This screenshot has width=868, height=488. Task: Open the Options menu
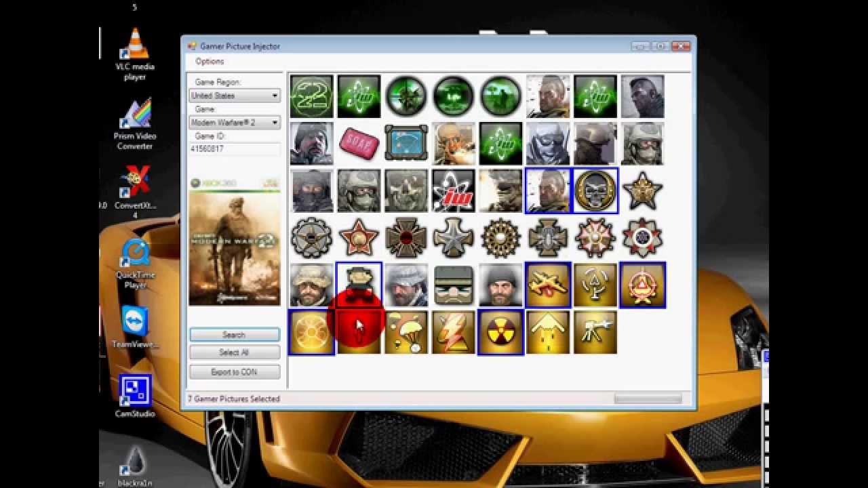(210, 61)
